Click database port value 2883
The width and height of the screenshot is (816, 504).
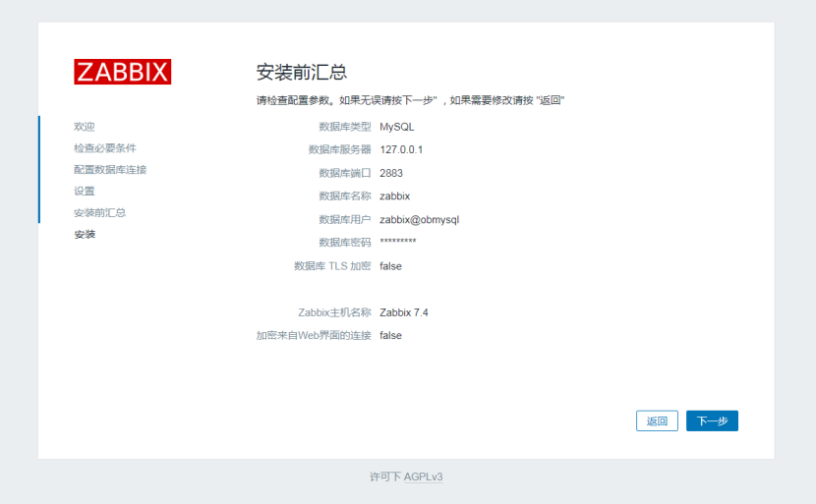click(x=391, y=173)
